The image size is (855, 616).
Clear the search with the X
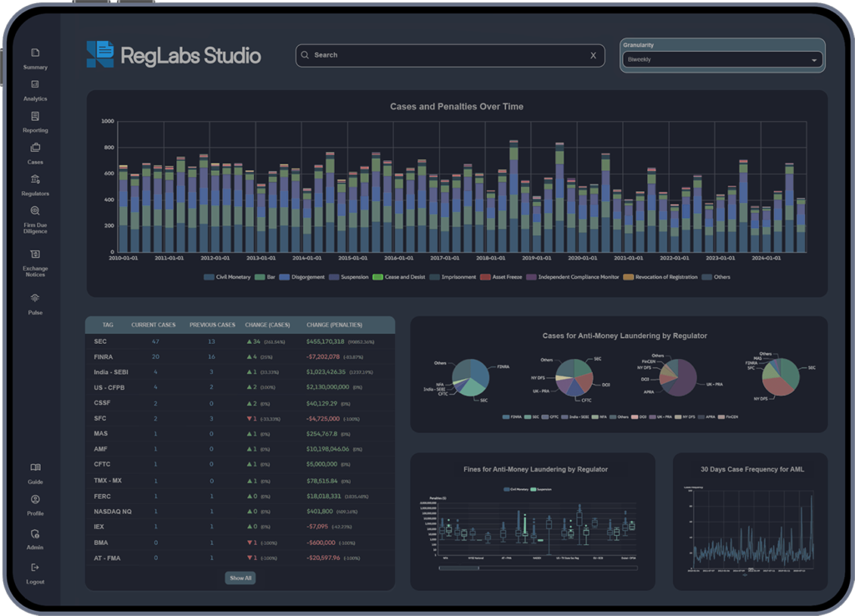(x=594, y=56)
